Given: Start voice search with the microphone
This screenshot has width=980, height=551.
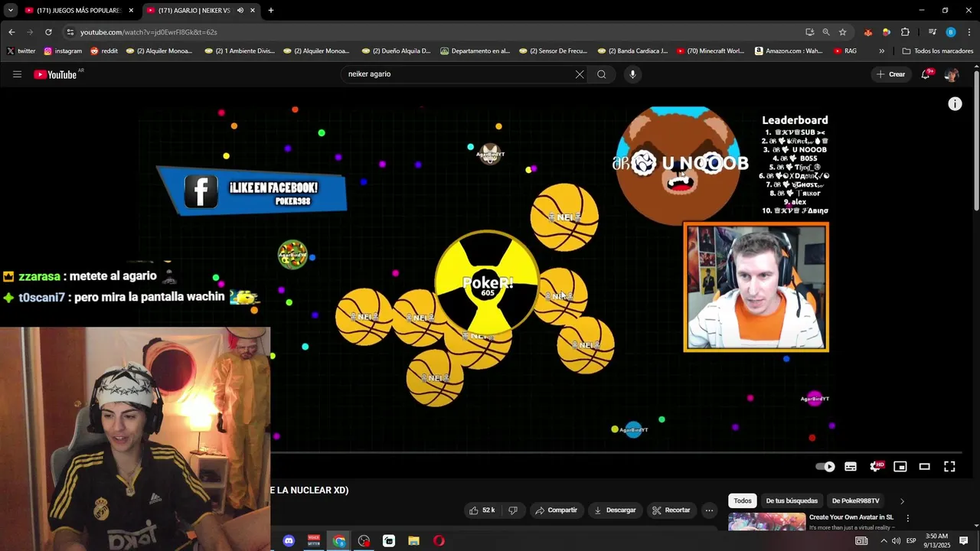Looking at the screenshot, I should click(632, 74).
